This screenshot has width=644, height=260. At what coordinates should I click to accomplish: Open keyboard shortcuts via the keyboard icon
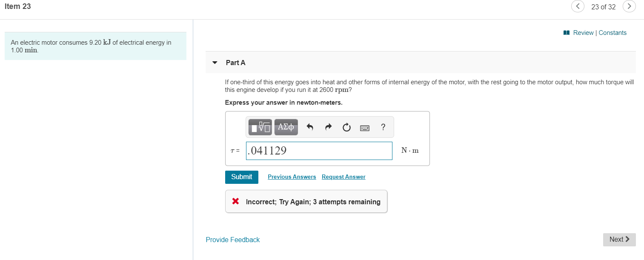pos(365,127)
